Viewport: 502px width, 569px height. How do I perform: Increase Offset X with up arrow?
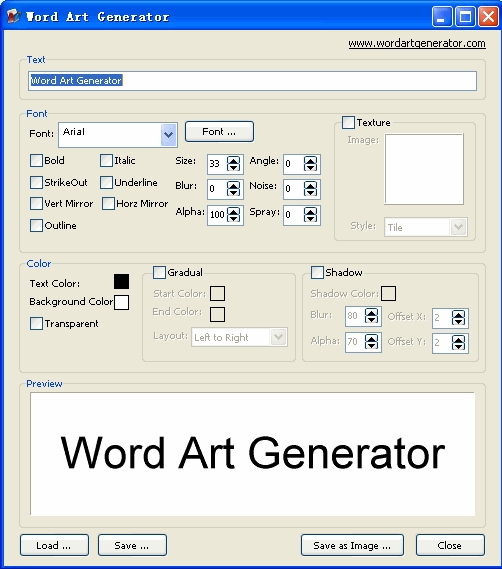(458, 314)
